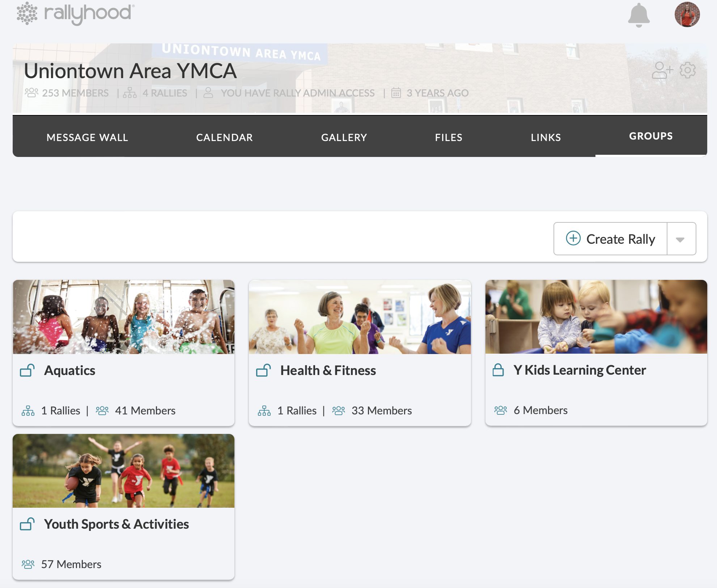Expand the Create Rally dropdown arrow
Screen dimensions: 717x588
coord(681,239)
